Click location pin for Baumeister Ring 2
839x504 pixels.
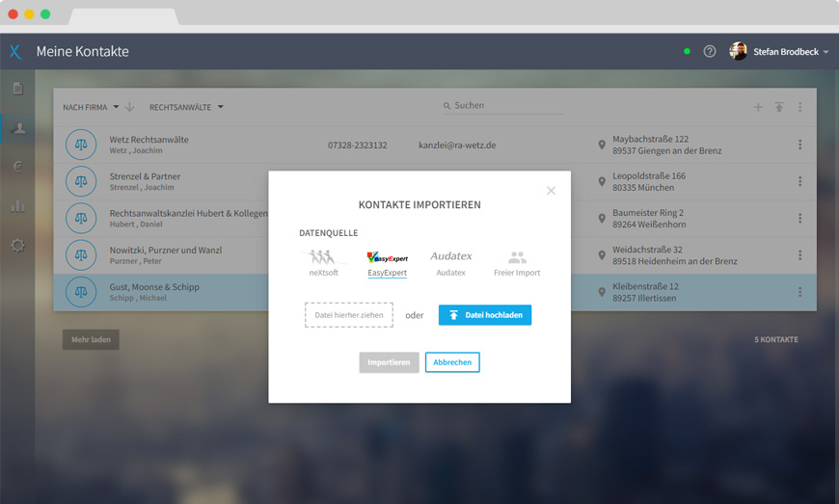tap(602, 218)
